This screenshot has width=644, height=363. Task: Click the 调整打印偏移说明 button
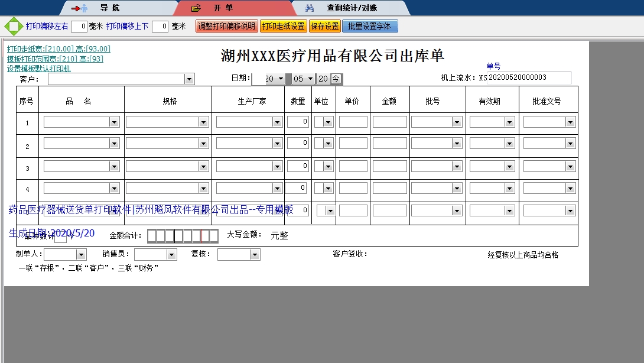point(226,27)
